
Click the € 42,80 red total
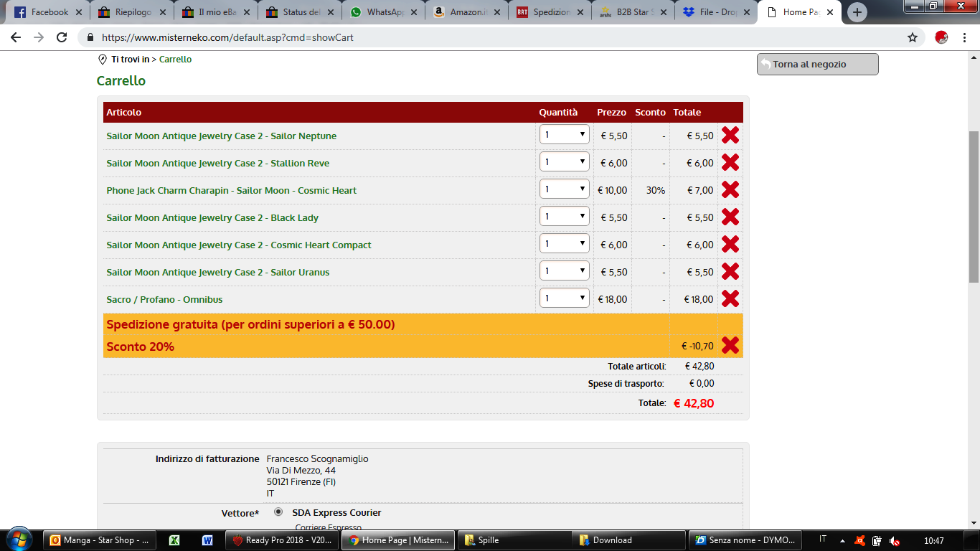click(694, 403)
